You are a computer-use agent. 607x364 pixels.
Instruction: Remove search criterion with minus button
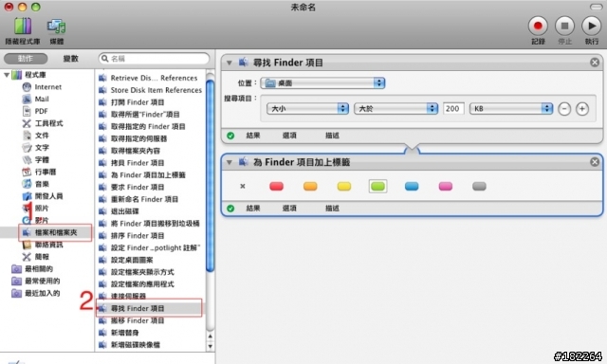(x=564, y=109)
